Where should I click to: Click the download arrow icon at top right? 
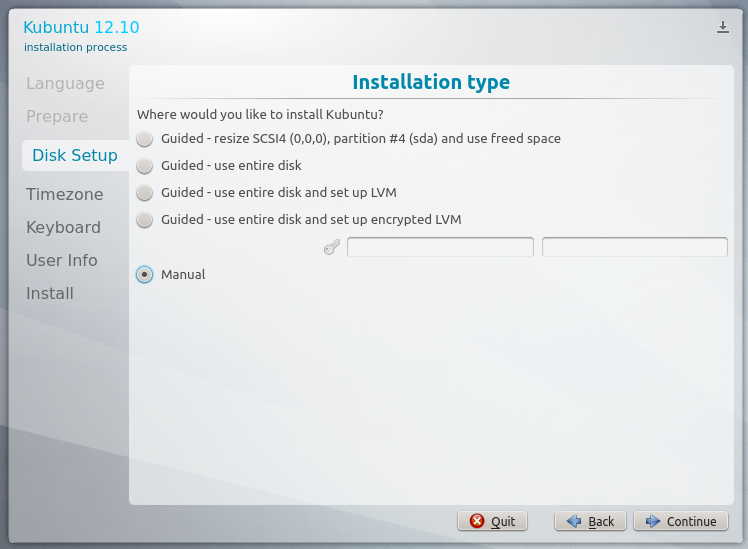click(723, 27)
